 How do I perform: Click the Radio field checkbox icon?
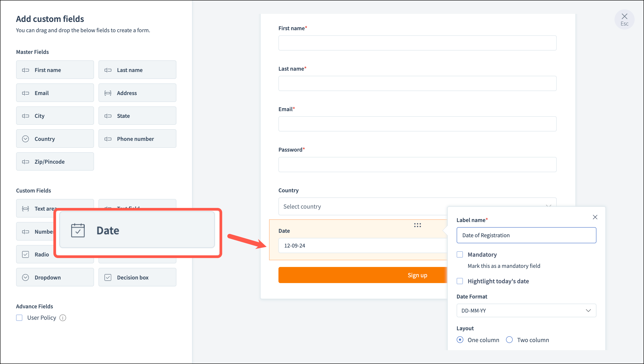[x=25, y=254]
